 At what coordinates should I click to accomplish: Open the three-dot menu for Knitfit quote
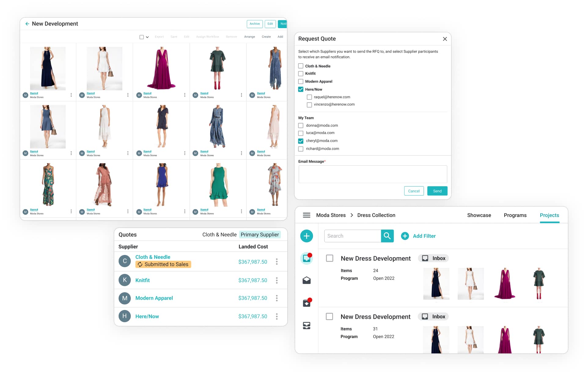[277, 280]
